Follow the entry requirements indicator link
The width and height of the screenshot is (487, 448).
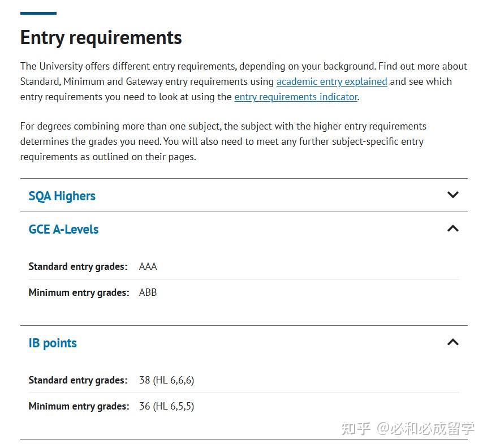pyautogui.click(x=296, y=97)
